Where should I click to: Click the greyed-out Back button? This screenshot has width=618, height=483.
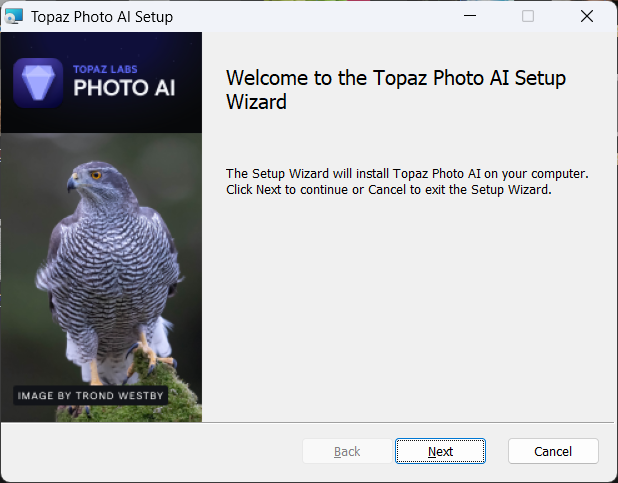[347, 451]
